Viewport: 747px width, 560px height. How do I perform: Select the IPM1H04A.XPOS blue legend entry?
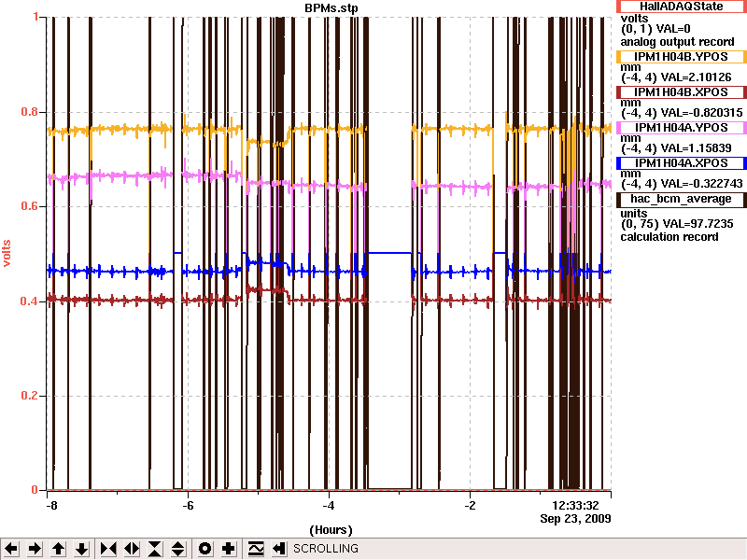tap(682, 163)
